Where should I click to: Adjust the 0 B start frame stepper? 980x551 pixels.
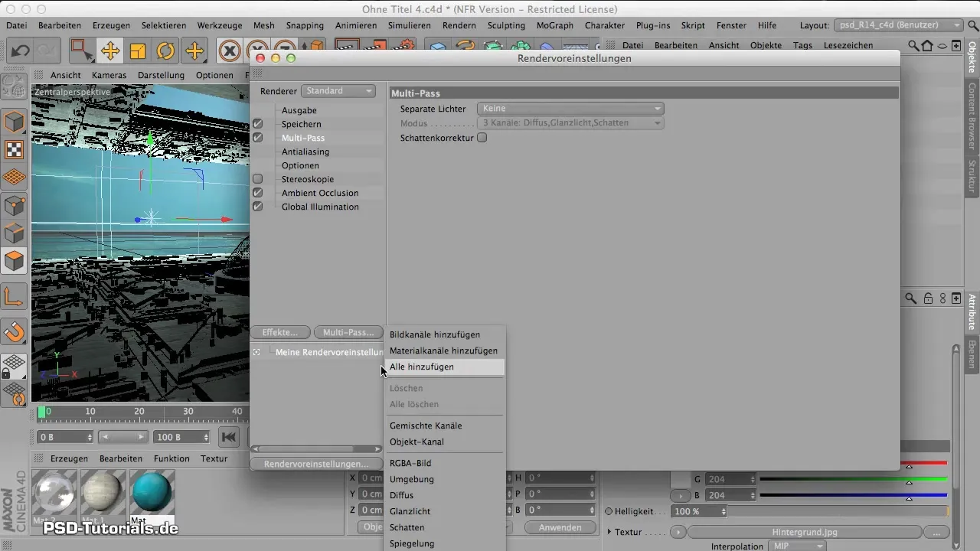point(90,437)
